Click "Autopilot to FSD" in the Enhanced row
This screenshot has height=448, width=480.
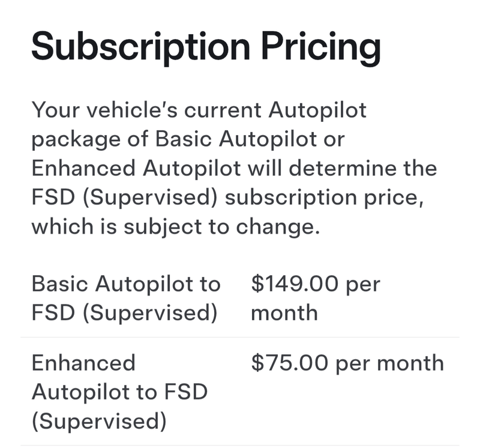pyautogui.click(x=119, y=392)
